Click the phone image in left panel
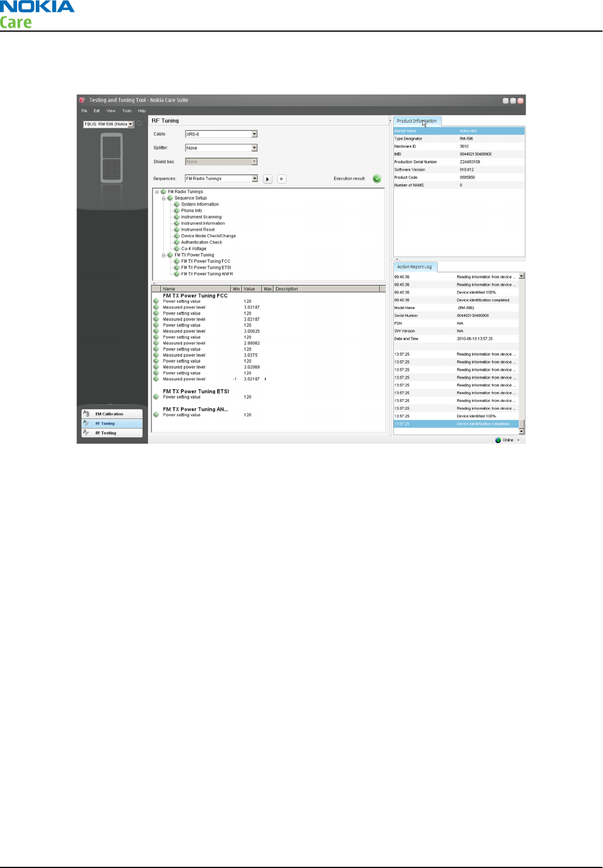The image size is (603, 868). click(112, 158)
